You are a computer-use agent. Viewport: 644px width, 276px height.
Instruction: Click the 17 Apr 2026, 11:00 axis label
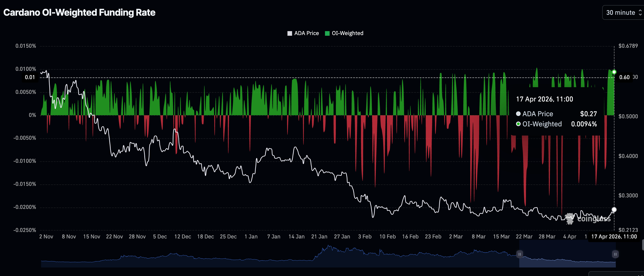[614, 236]
